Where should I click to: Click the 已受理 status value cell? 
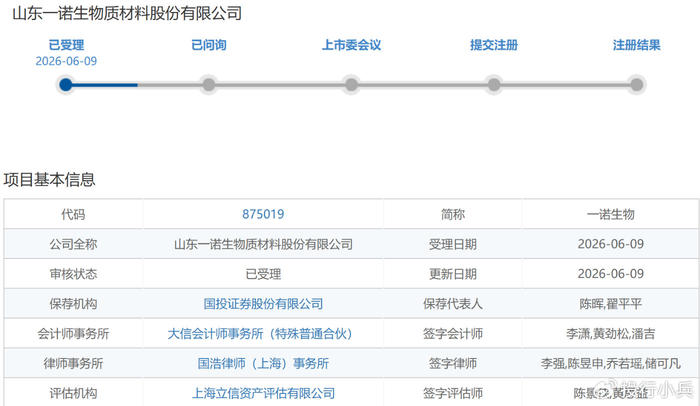263,274
